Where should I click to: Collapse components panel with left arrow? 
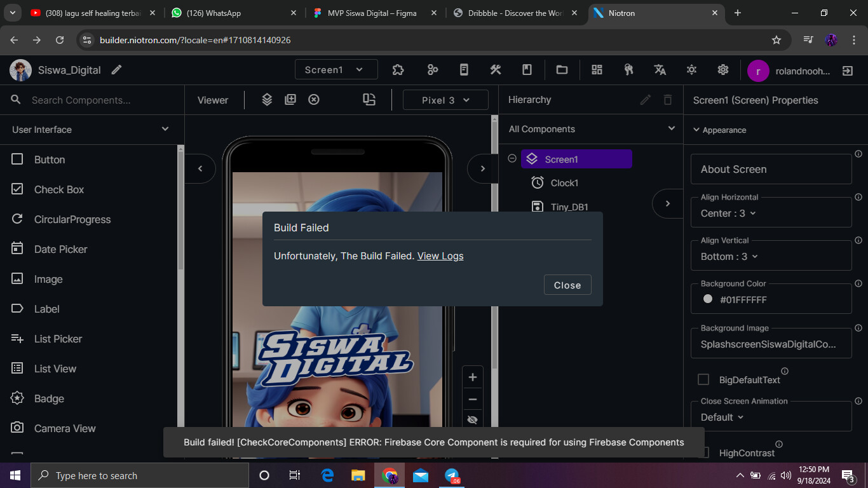pos(200,168)
